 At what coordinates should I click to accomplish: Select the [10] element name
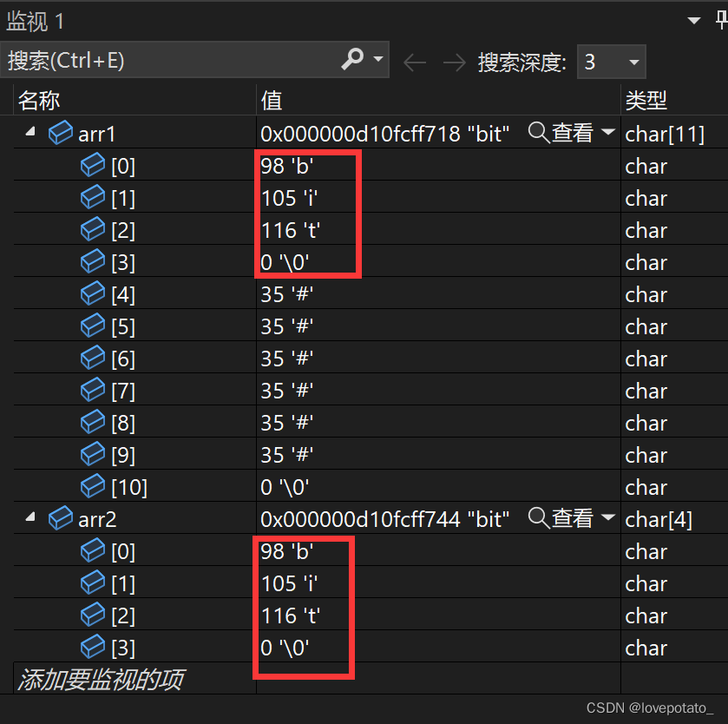(129, 487)
